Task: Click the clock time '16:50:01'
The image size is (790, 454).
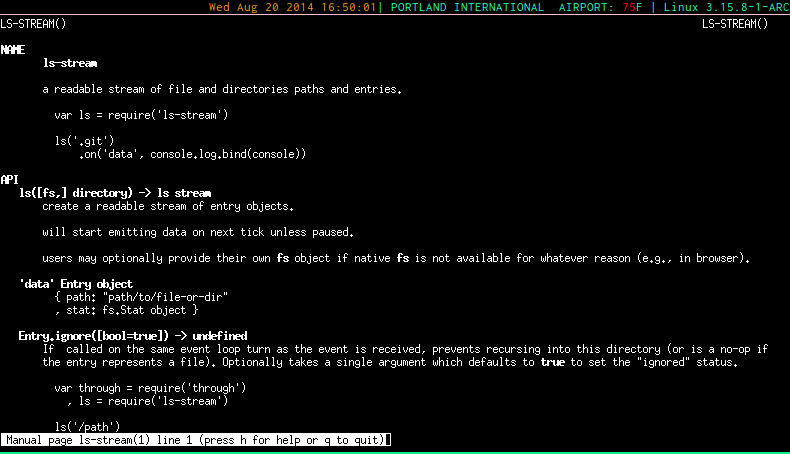Action: [x=347, y=8]
